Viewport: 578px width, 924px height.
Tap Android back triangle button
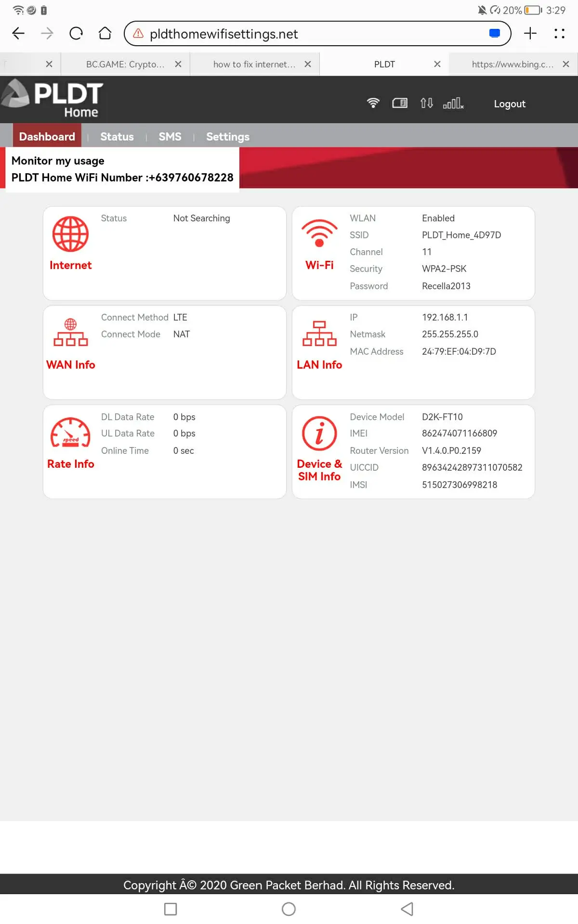pos(407,909)
